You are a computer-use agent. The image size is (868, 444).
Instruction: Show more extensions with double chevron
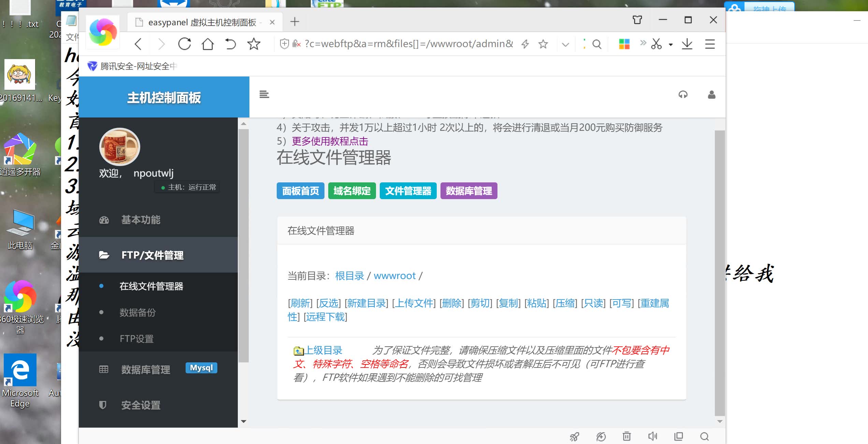tap(643, 42)
